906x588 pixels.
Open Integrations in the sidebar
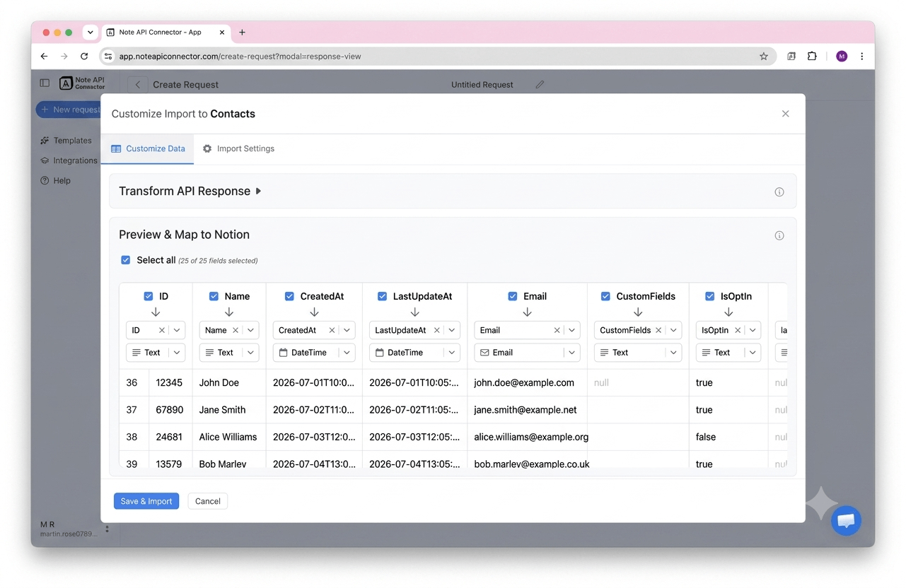coord(69,160)
